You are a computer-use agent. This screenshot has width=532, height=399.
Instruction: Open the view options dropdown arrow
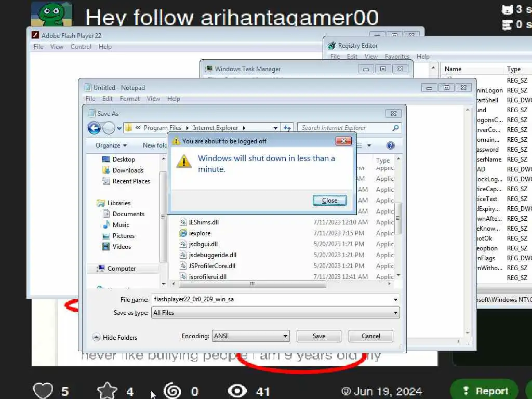tap(369, 145)
